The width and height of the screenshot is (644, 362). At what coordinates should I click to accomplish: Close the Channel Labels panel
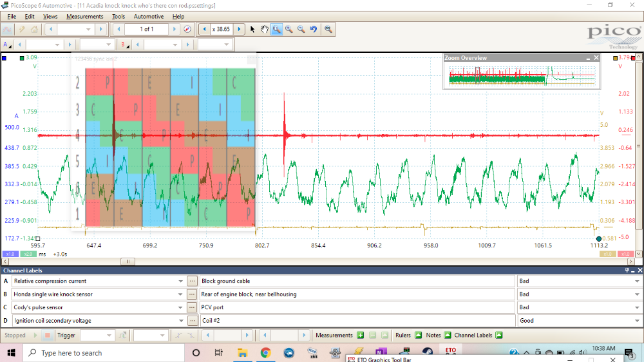[x=640, y=271]
